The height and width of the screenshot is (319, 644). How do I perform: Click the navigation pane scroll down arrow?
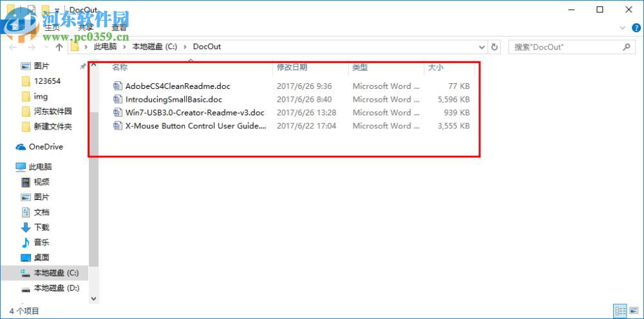[x=93, y=298]
